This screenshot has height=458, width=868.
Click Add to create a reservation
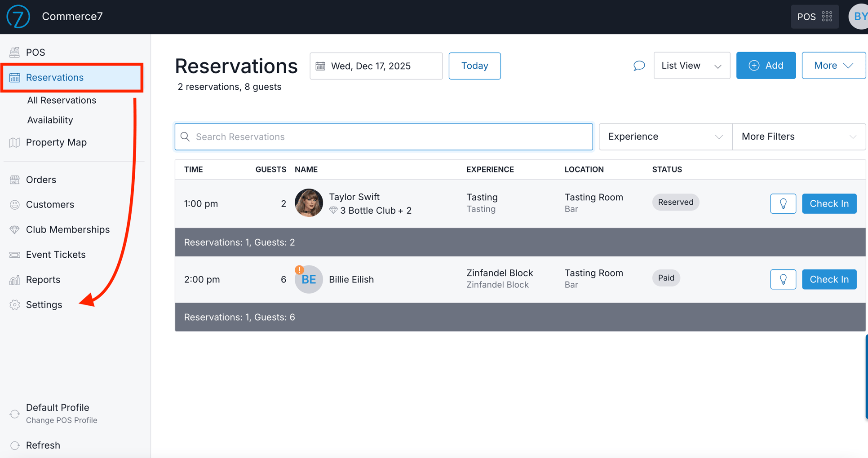pyautogui.click(x=766, y=66)
